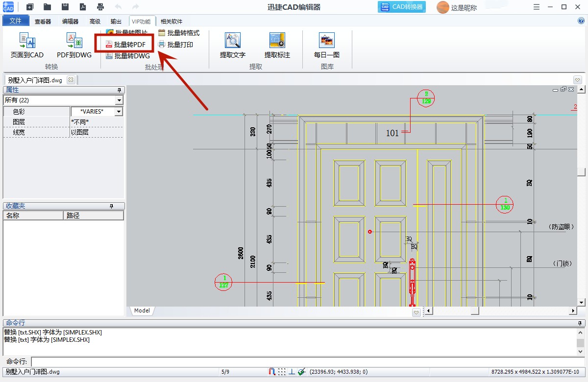The width and height of the screenshot is (588, 382).
Task: Click the save icon in quick access toolbar
Action: pyautogui.click(x=66, y=7)
